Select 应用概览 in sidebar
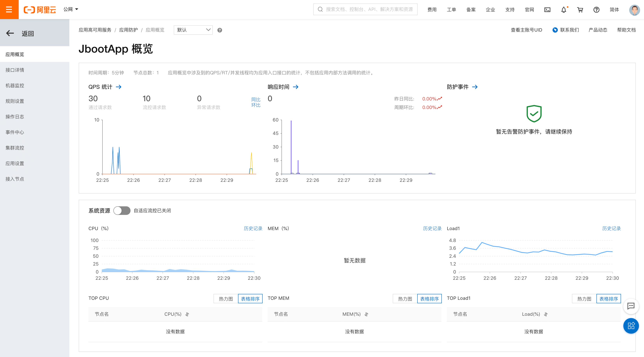Viewport: 644px width, 357px height. click(x=34, y=55)
